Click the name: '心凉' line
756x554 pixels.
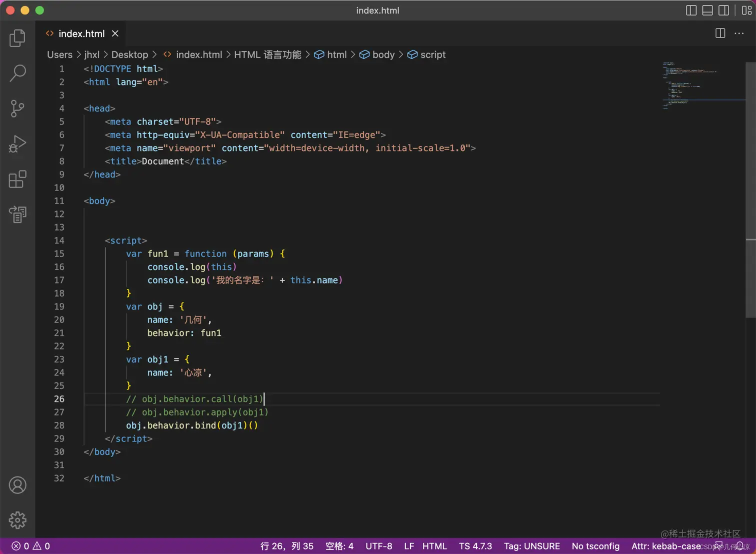[179, 373]
